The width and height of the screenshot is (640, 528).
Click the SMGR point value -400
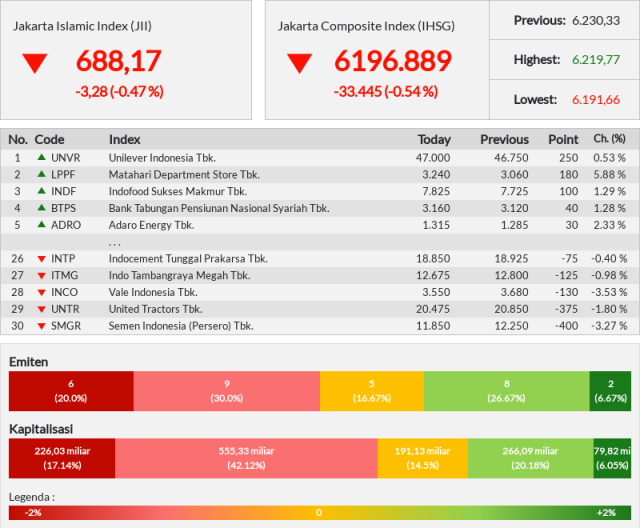(567, 326)
